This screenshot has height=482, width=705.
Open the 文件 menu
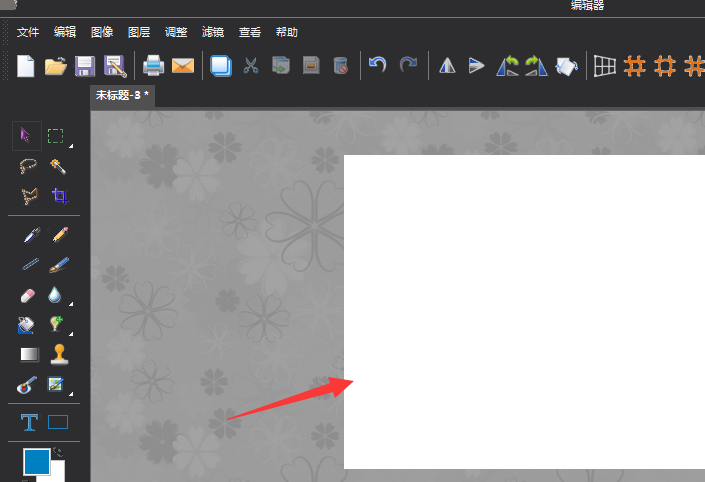28,32
